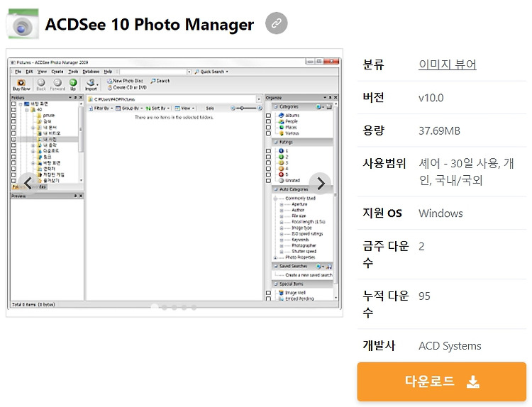532x407 pixels.
Task: Click the orange 다운로드 button
Action: (x=441, y=381)
